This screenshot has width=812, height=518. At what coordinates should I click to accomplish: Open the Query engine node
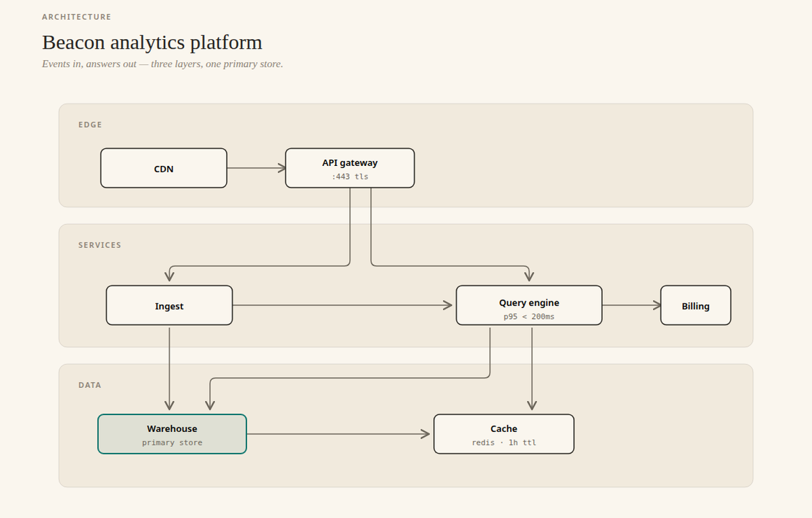pyautogui.click(x=529, y=305)
